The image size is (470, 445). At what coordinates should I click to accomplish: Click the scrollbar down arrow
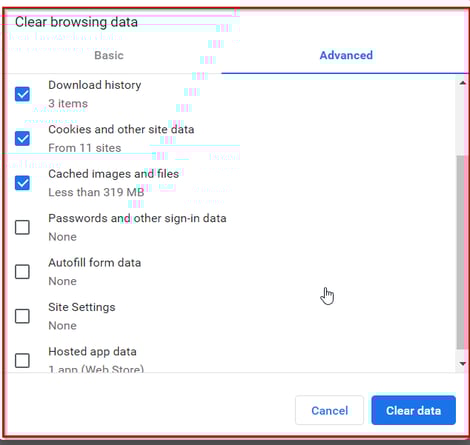[x=462, y=364]
